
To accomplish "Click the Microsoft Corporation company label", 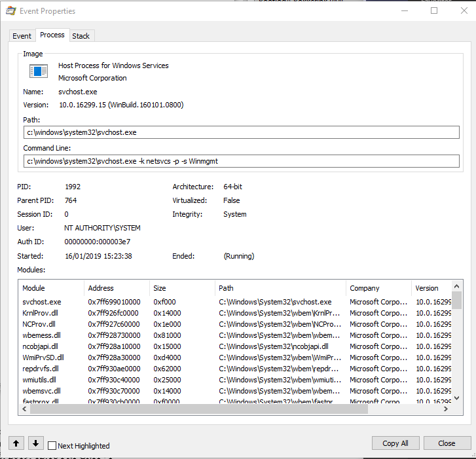I will click(92, 78).
